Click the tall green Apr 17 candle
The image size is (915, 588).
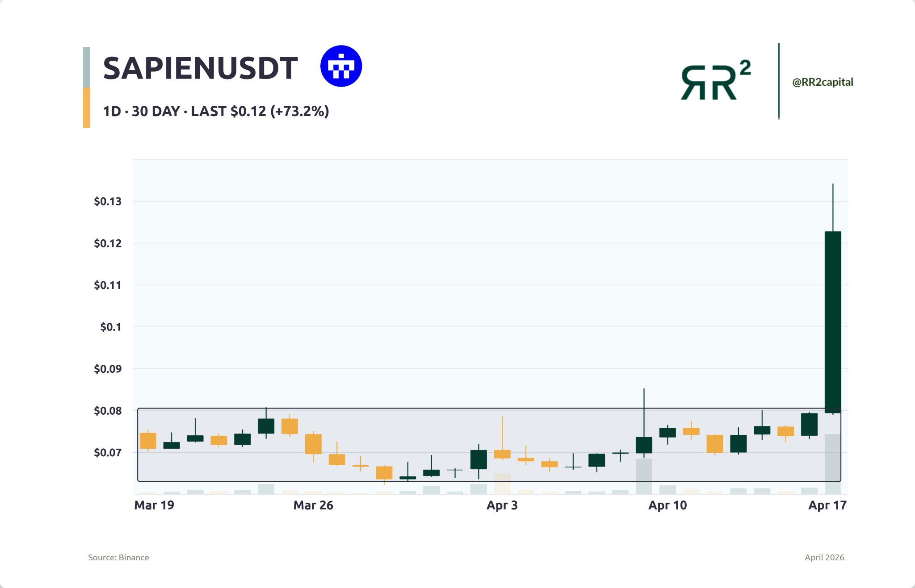pos(832,321)
